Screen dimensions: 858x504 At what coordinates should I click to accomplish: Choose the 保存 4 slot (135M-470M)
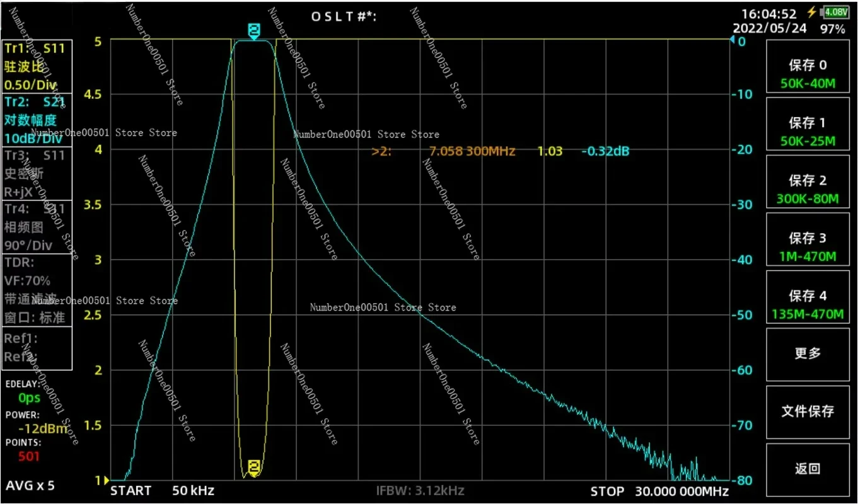click(x=808, y=298)
